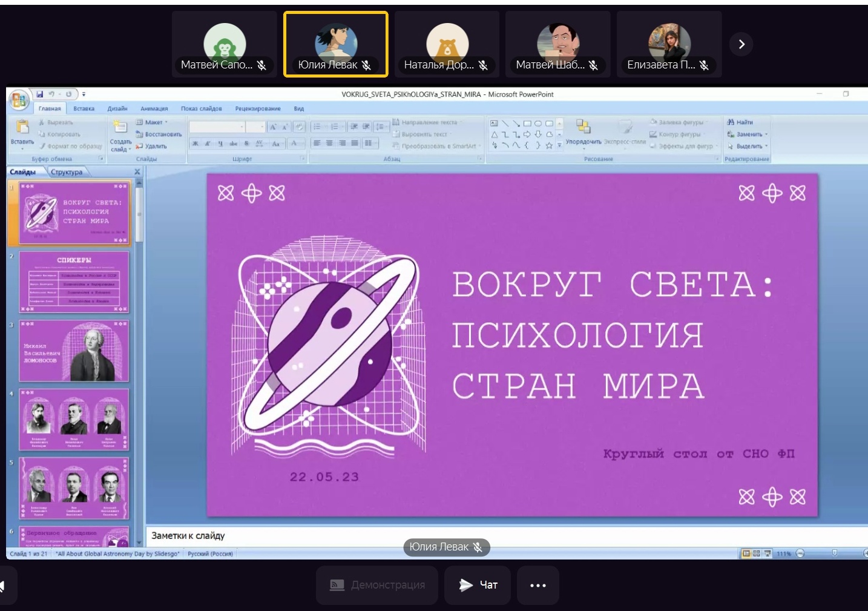This screenshot has height=611, width=868.
Task: Start slideshow view from status bar
Action: [x=767, y=553]
